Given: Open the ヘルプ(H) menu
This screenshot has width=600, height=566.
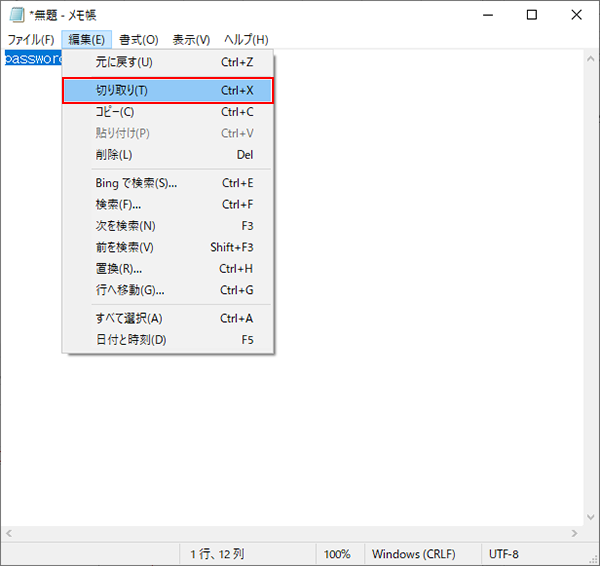Looking at the screenshot, I should pos(246,40).
